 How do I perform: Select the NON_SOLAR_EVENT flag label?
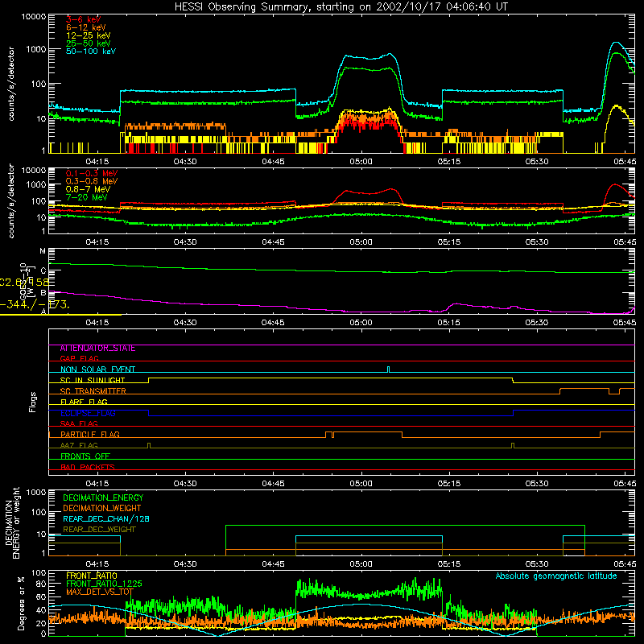tap(97, 369)
